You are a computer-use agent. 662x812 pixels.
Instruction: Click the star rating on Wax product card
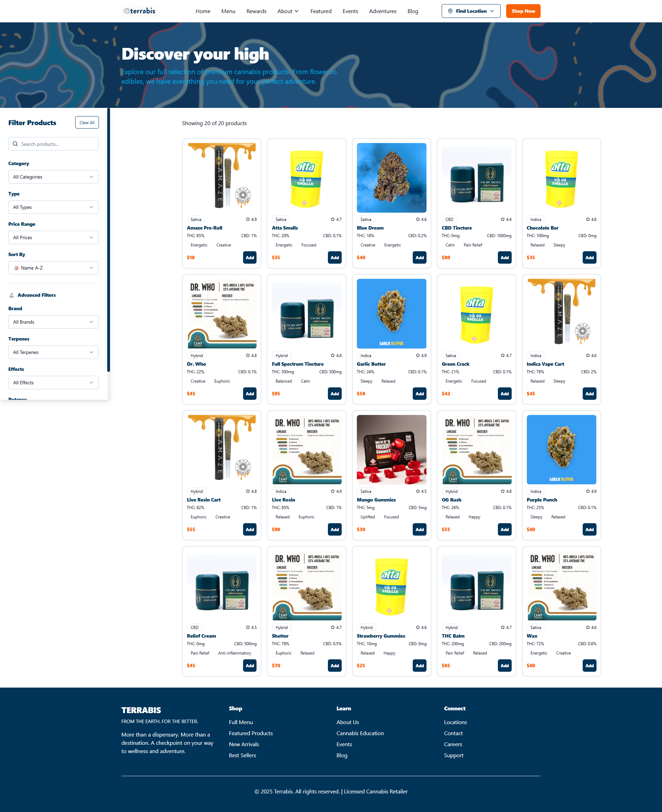[x=588, y=627]
